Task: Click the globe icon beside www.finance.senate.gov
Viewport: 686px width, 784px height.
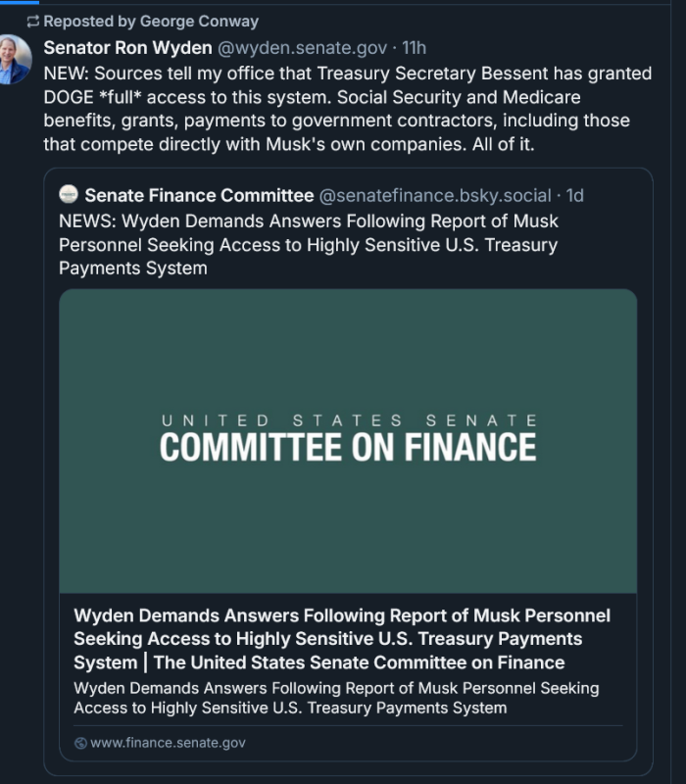Action: pyautogui.click(x=80, y=743)
